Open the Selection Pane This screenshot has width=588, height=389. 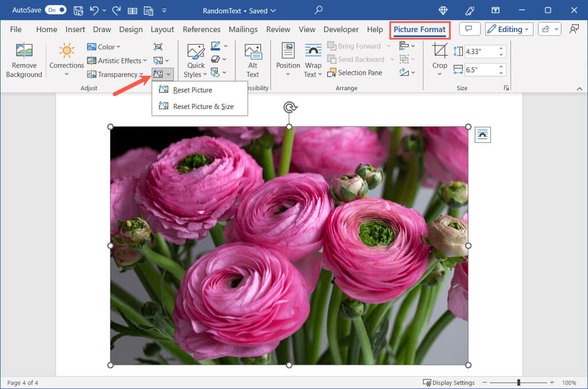354,73
